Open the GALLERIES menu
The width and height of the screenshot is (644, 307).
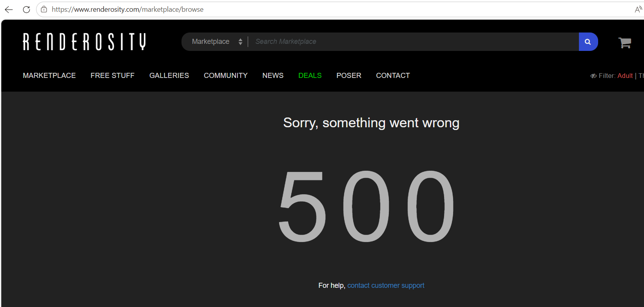[x=169, y=76]
